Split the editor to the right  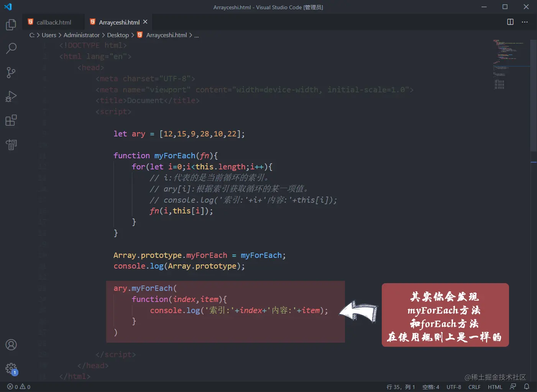pyautogui.click(x=510, y=22)
